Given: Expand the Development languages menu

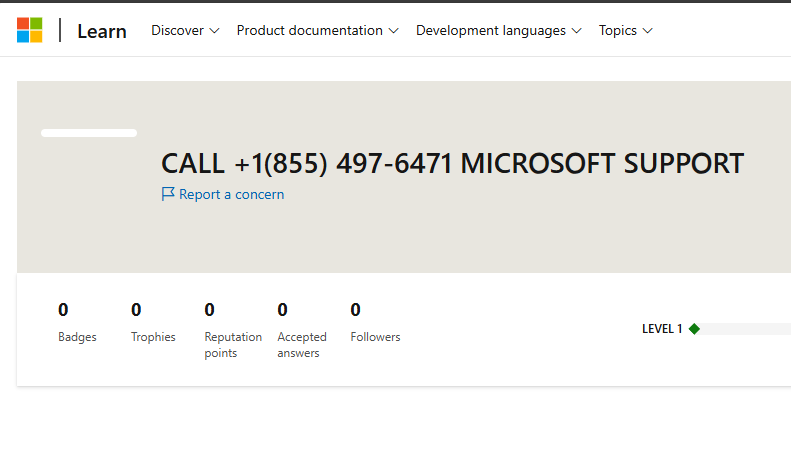Looking at the screenshot, I should click(499, 31).
